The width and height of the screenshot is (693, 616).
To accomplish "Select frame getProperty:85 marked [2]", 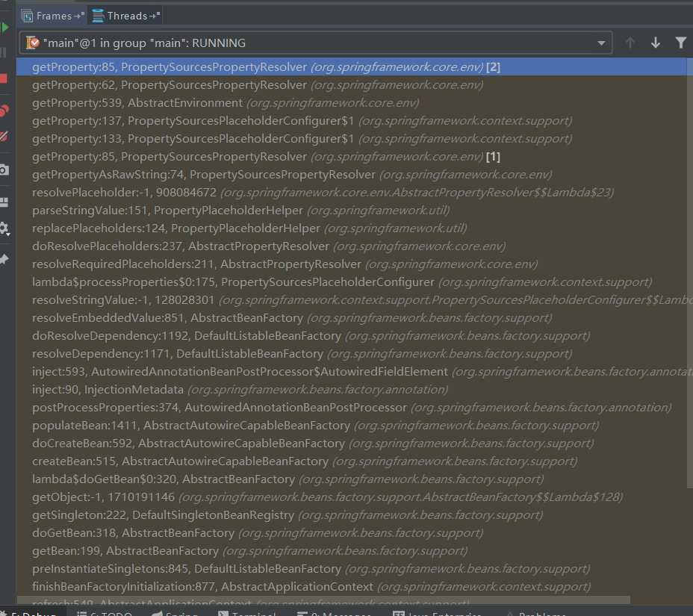I will click(x=352, y=66).
